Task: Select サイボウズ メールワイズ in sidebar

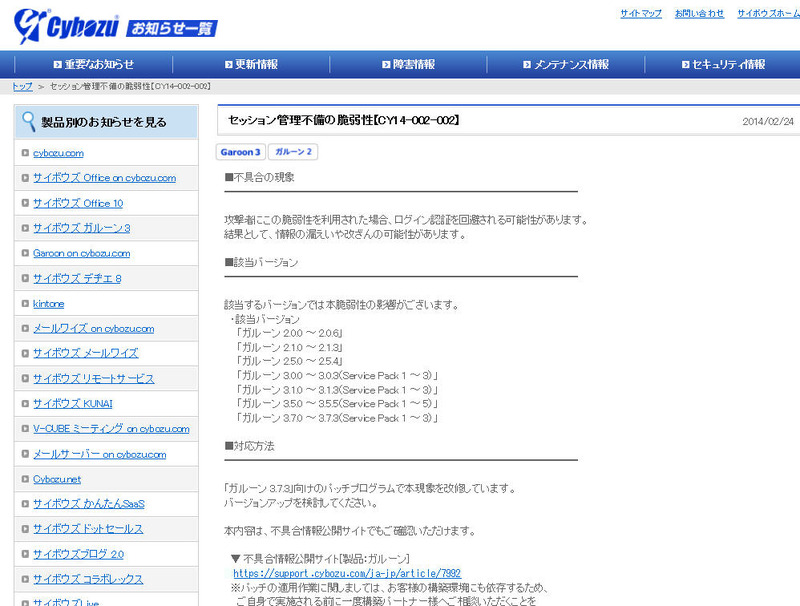Action: click(85, 353)
